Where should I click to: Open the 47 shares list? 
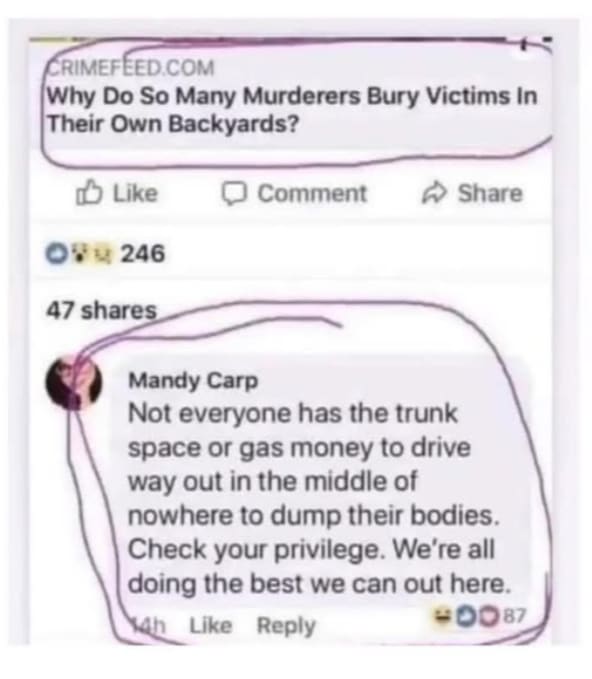pos(101,310)
